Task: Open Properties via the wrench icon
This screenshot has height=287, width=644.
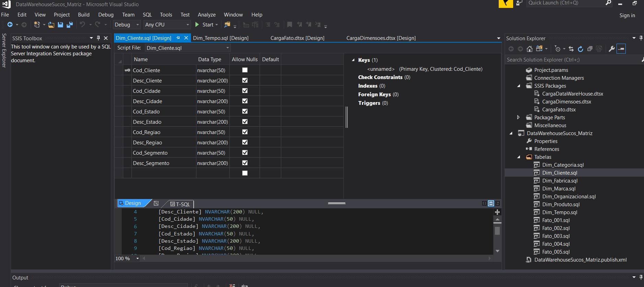Action: pos(611,49)
